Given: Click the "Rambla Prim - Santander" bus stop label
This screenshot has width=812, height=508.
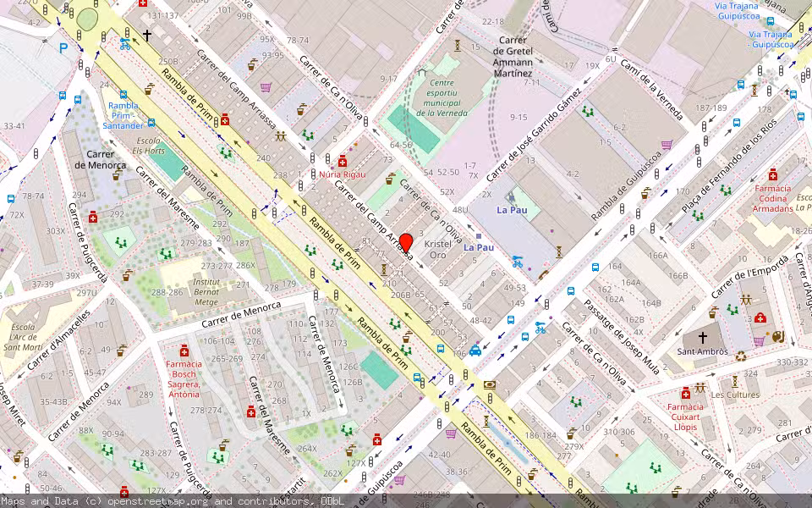Looking at the screenshot, I should pyautogui.click(x=123, y=116).
